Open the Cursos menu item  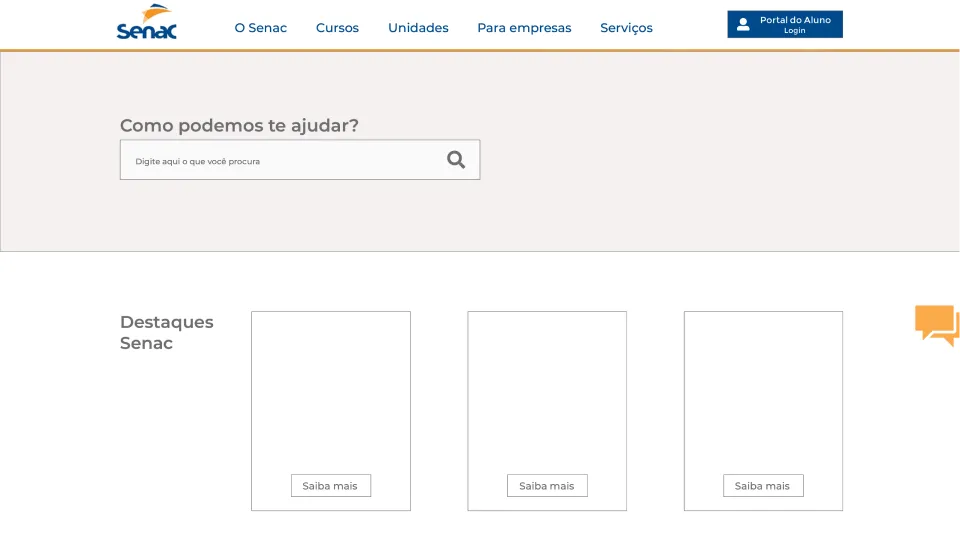tap(337, 28)
